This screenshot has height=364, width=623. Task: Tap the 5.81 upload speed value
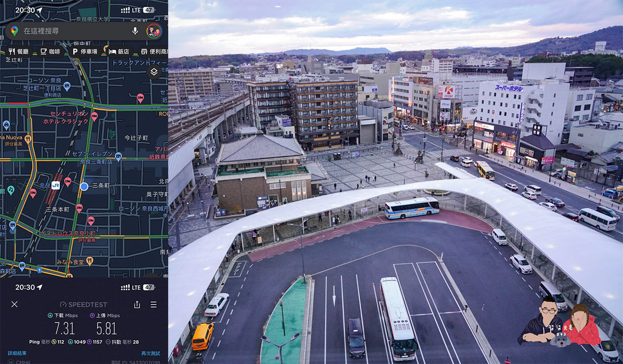[106, 328]
